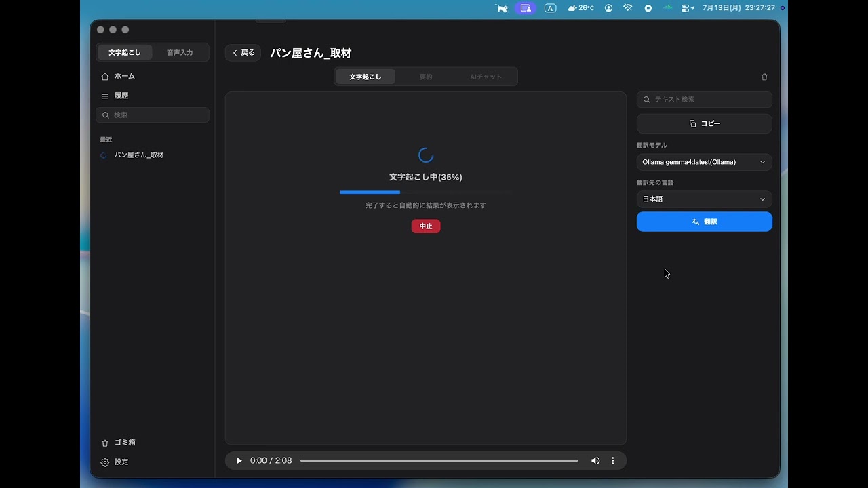
Task: Delete transcript with trash icon at top right
Action: (764, 77)
